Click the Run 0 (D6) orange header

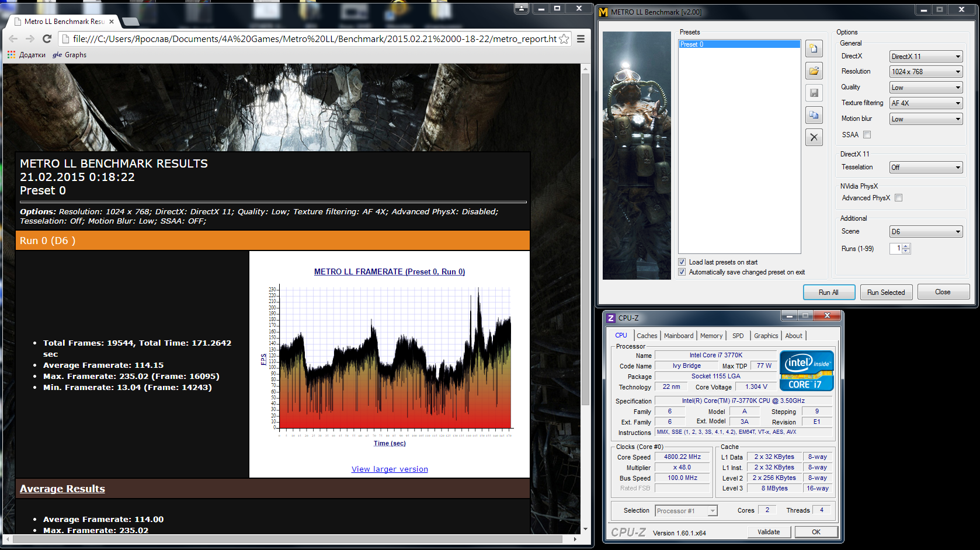pos(273,241)
